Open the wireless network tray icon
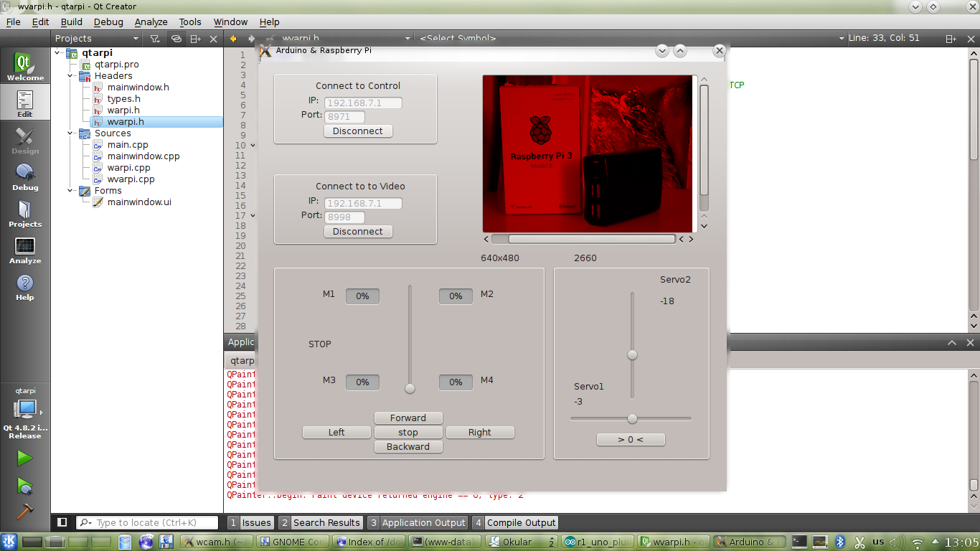This screenshot has width=980, height=551. [x=916, y=542]
